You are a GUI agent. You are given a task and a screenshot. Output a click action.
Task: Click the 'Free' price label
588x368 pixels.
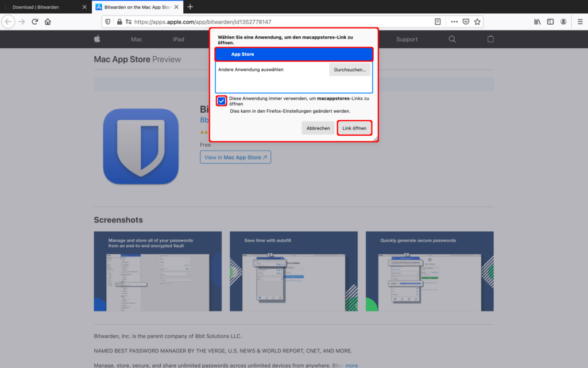click(205, 144)
